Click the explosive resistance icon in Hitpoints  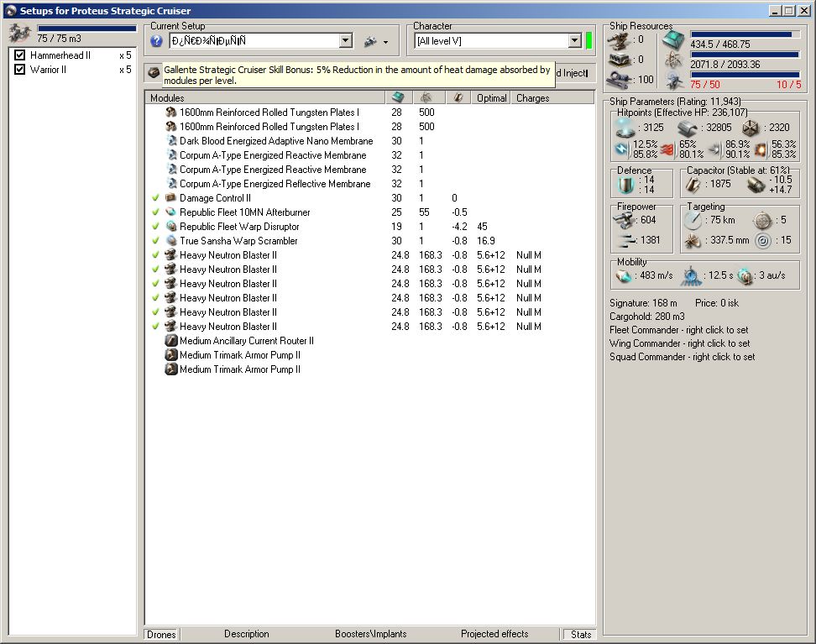[x=761, y=150]
